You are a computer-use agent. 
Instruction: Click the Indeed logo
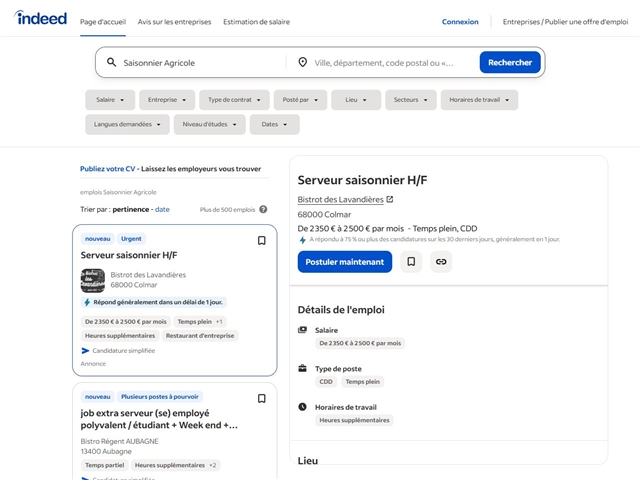[41, 19]
